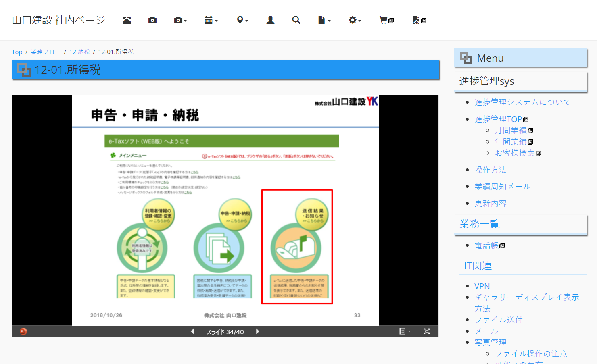Screen dimensions: 597x364
Task: Open 操作方法 link in sidebar
Action: coord(491,170)
